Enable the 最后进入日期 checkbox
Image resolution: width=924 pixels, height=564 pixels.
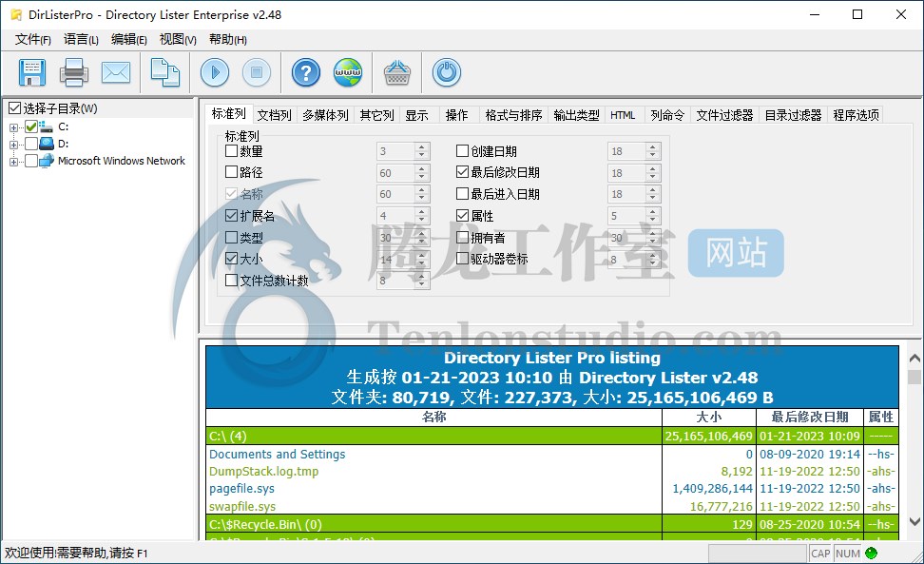point(462,194)
